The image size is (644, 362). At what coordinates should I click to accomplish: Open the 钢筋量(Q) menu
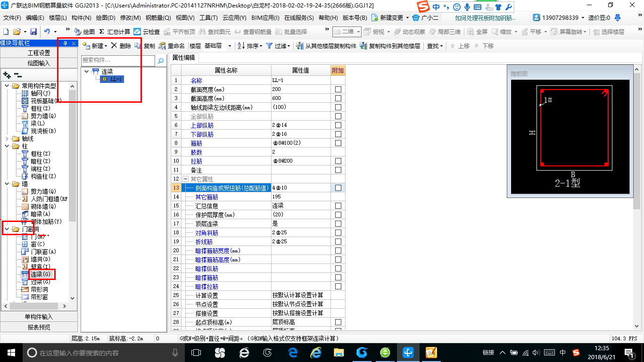tap(158, 17)
